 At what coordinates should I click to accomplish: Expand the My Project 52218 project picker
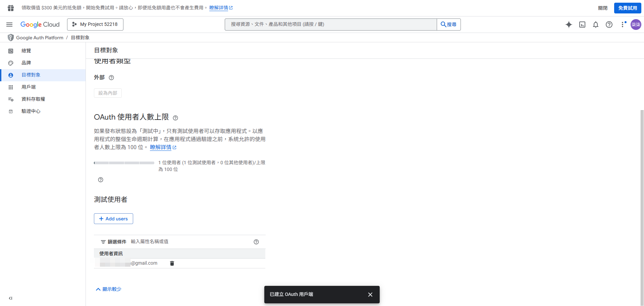coord(95,24)
